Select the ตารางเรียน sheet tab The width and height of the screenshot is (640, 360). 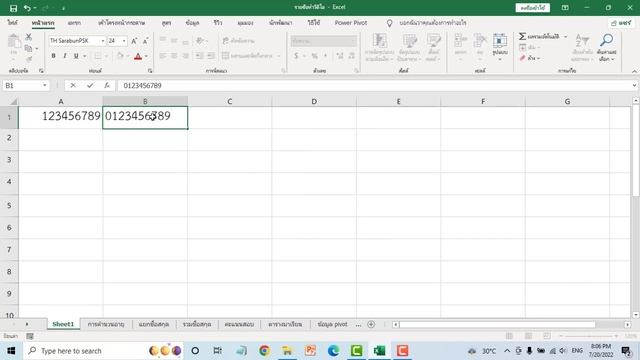(x=285, y=324)
